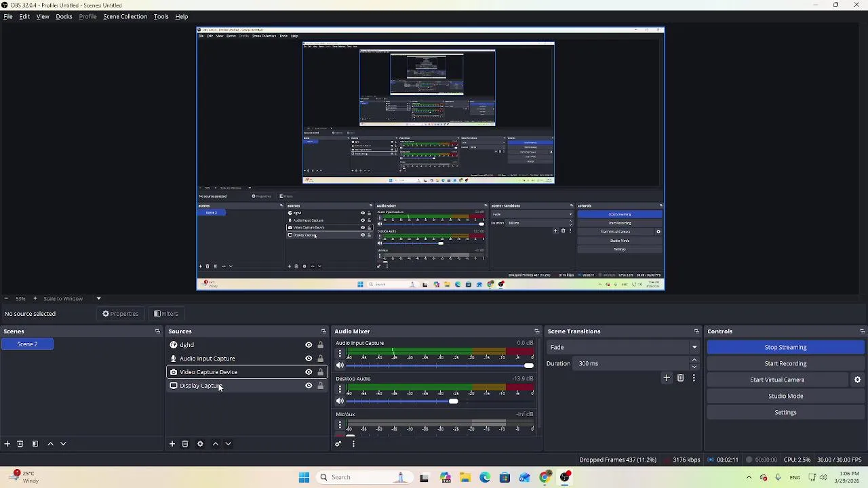Screen dimensions: 868x488
Task: Open Settings from Controls panel
Action: pyautogui.click(x=785, y=413)
